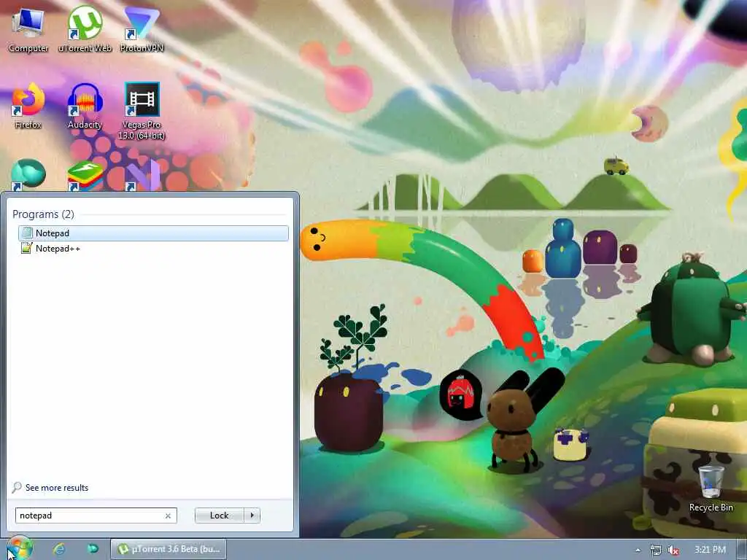Viewport: 747px width, 560px height.
Task: Open Internet Explorer from the taskbar
Action: tap(59, 549)
